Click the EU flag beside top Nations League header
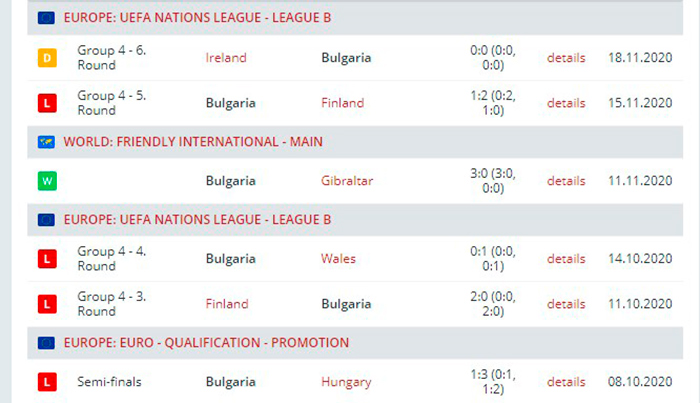The image size is (700, 403). [46, 18]
